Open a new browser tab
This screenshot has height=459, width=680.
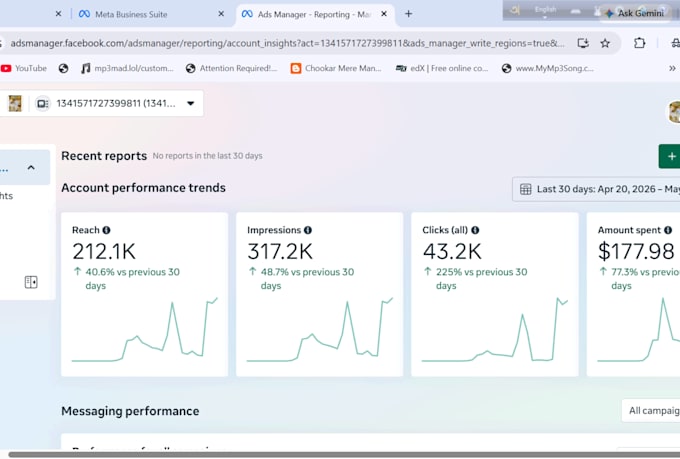click(408, 14)
